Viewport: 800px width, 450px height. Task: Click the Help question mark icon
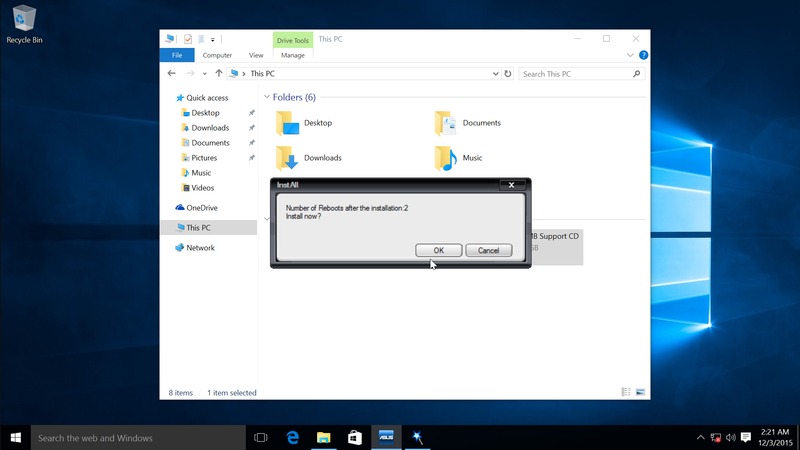coord(643,55)
